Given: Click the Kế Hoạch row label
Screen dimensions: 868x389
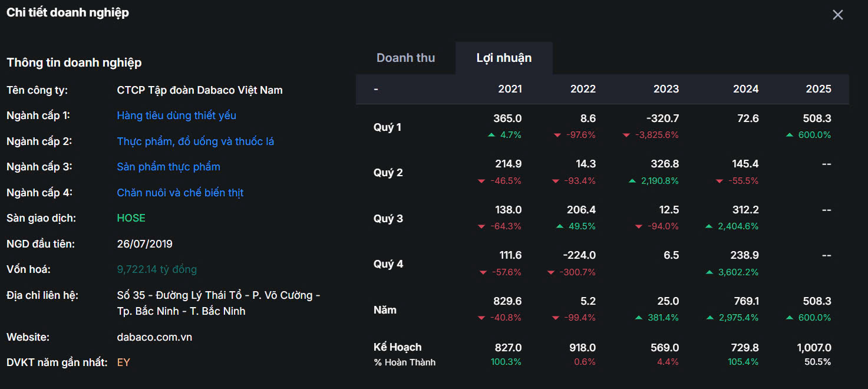Looking at the screenshot, I should [x=397, y=347].
